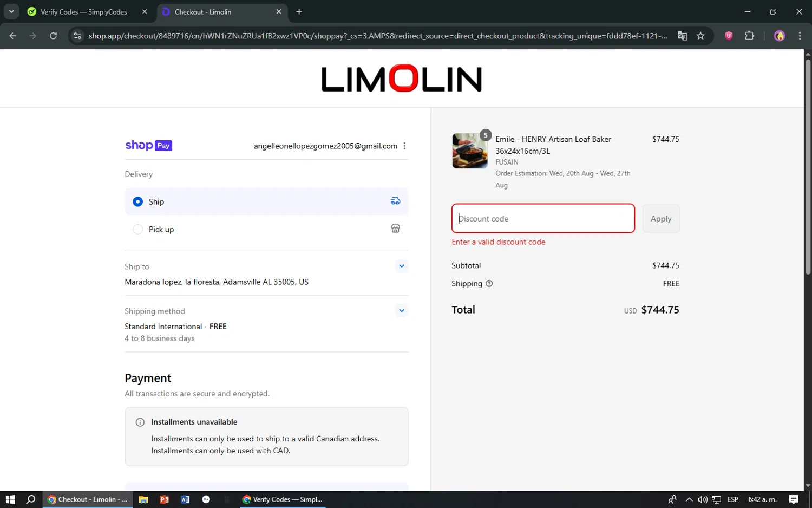Screen dimensions: 812x508
Task: Bookmark this page with star icon
Action: (700, 36)
